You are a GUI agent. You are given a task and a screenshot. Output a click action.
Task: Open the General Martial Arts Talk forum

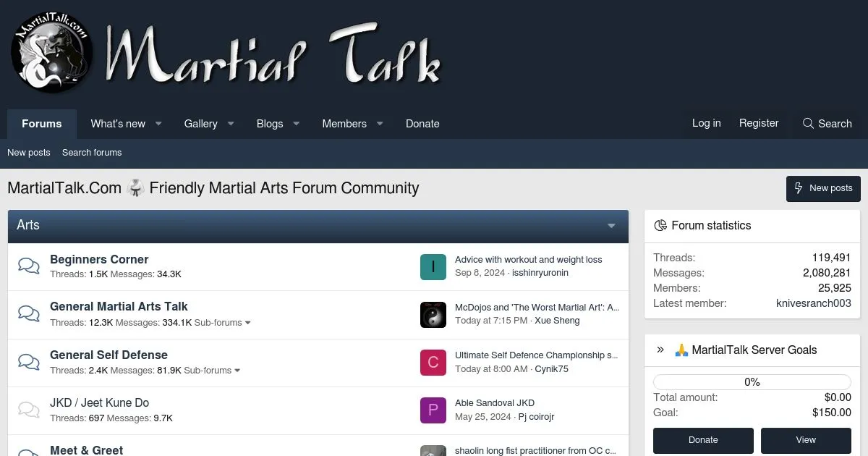coord(119,306)
